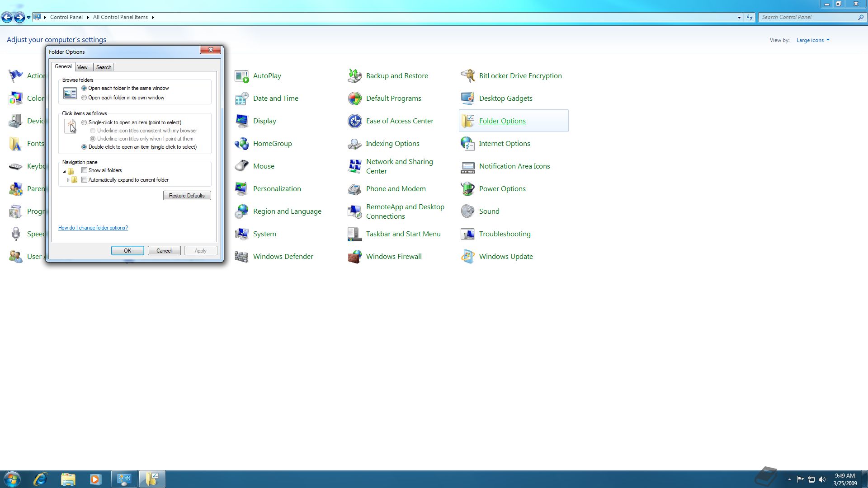The height and width of the screenshot is (488, 868).
Task: Select underline titles consistent with my browser
Action: (93, 131)
